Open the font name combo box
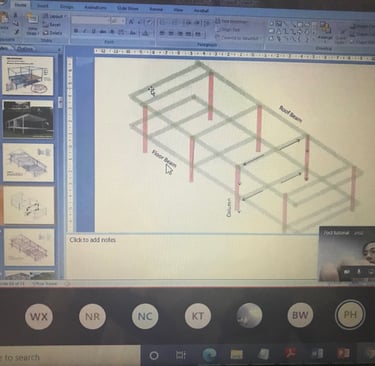This screenshot has width=375, height=366. (90, 20)
